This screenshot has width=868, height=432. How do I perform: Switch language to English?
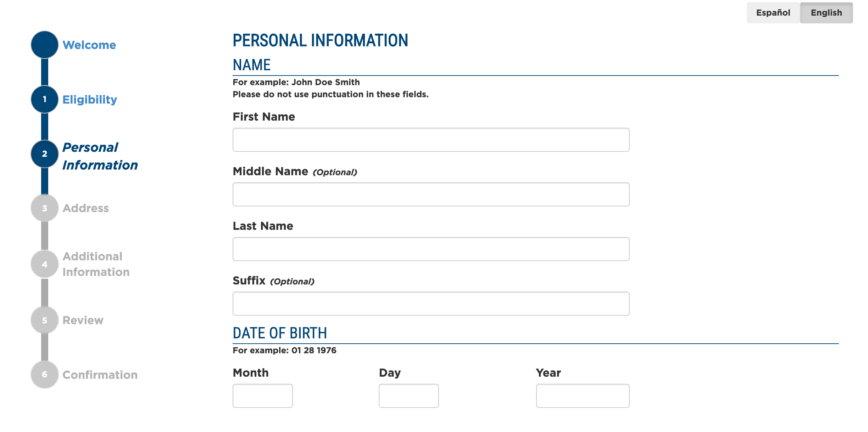pos(826,13)
